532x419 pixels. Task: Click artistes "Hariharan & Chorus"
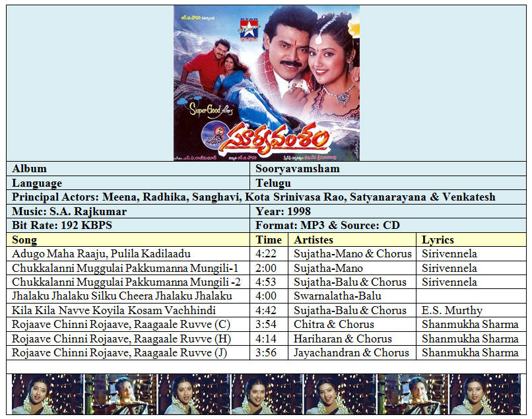(343, 338)
